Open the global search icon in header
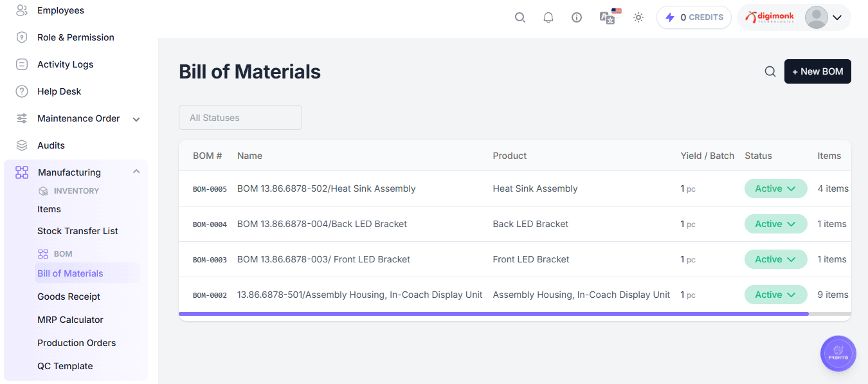The width and height of the screenshot is (868, 384). tap(520, 17)
